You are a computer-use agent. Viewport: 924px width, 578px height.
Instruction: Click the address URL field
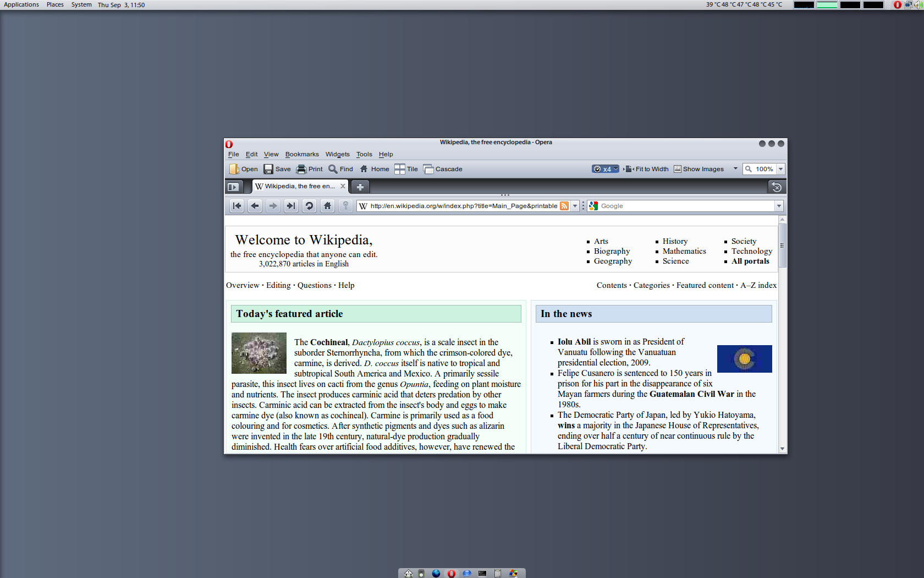pos(464,206)
